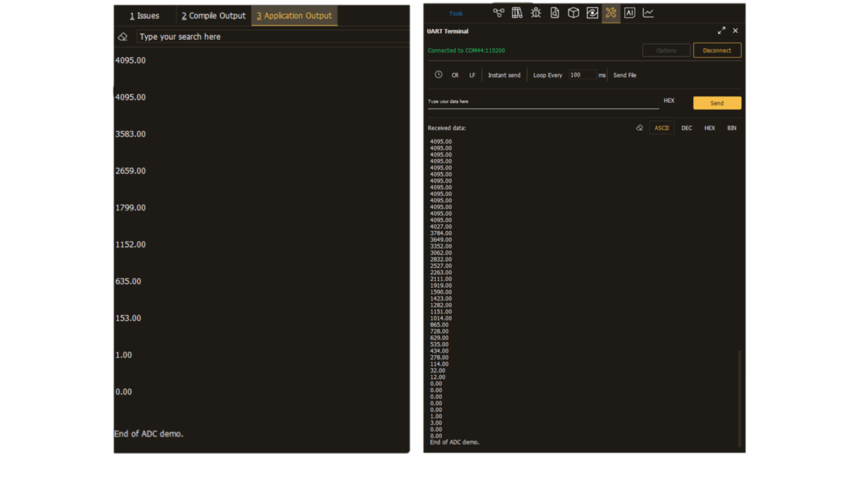Open the Tools label in the toolbar

point(455,14)
